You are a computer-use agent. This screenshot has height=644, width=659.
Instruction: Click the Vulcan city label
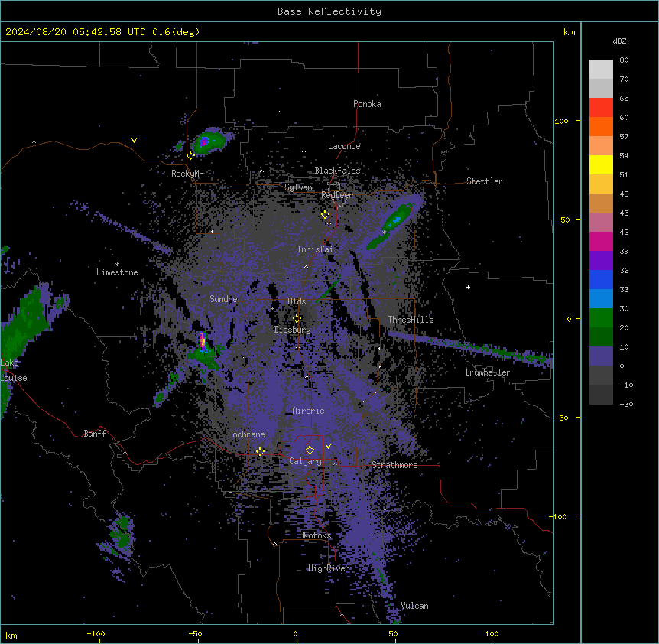(x=415, y=606)
